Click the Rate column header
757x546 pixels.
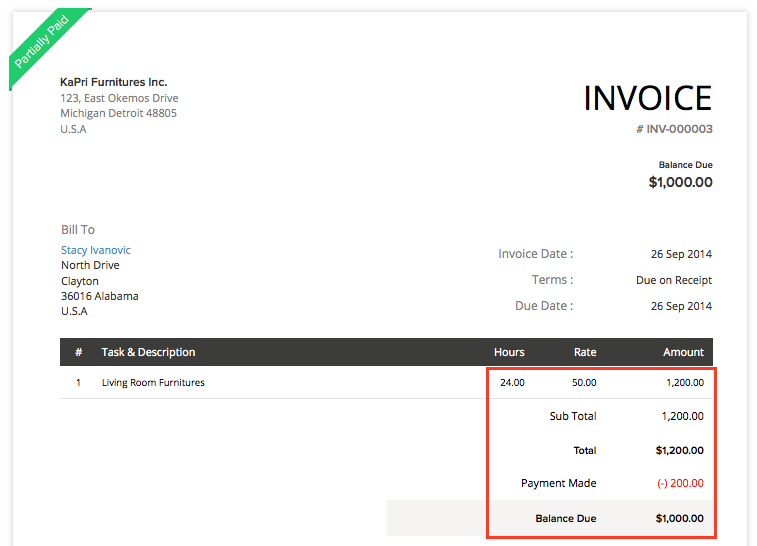(585, 352)
